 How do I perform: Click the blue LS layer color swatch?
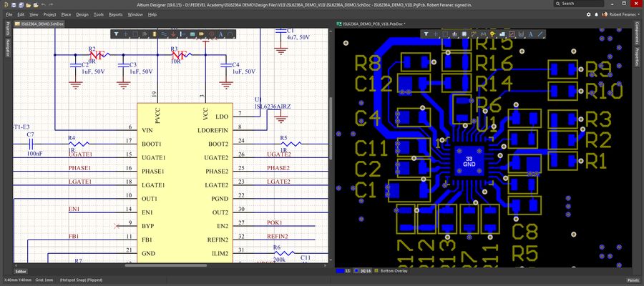click(x=340, y=272)
